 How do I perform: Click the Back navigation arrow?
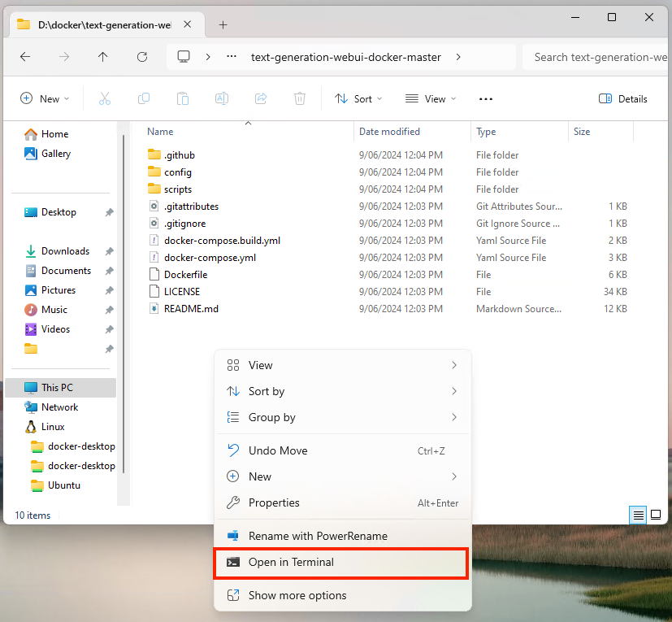point(25,57)
